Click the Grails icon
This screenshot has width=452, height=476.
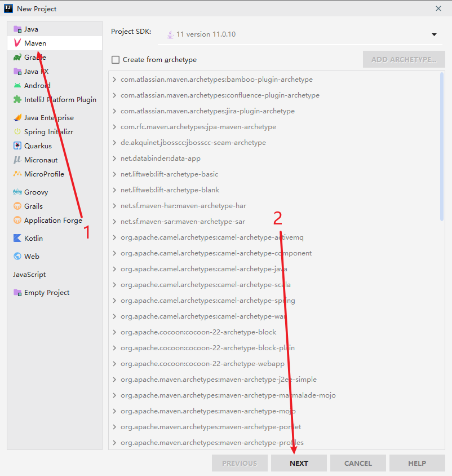click(x=17, y=206)
